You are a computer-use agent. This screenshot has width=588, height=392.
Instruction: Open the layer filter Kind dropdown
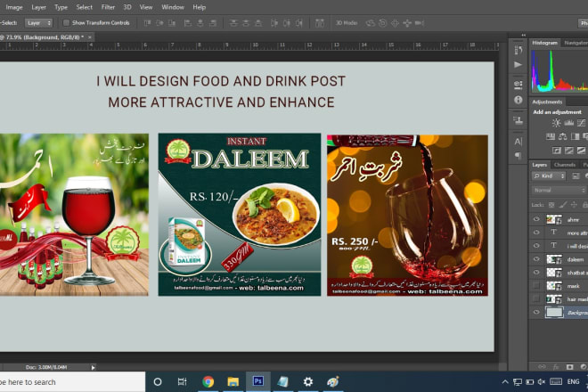pos(549,176)
